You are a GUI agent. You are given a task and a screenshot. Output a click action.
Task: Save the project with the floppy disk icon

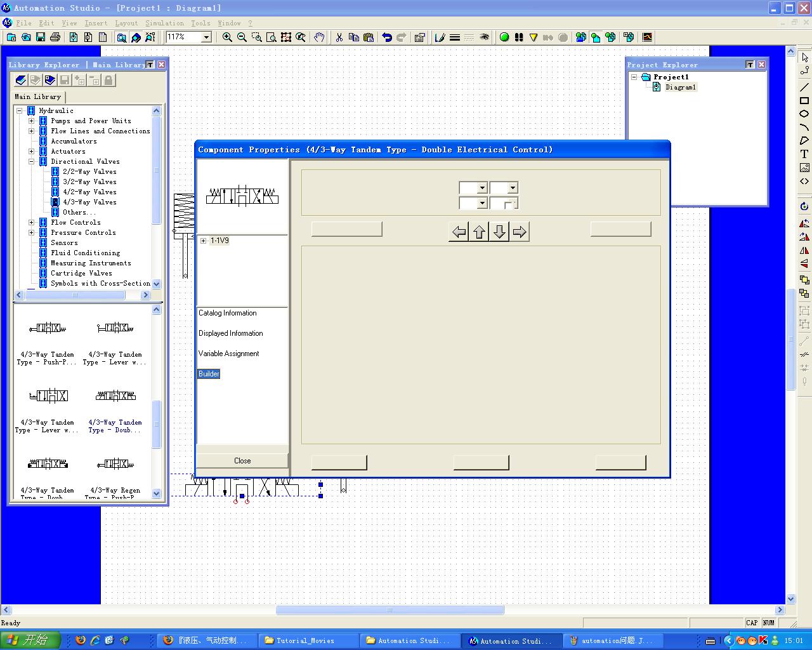click(x=41, y=37)
